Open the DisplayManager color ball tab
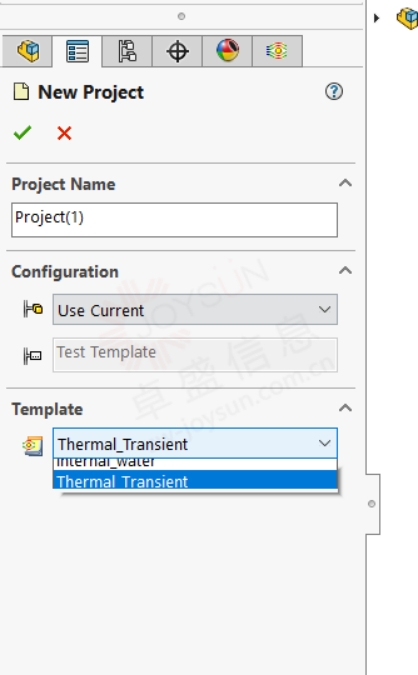The height and width of the screenshot is (675, 418). pyautogui.click(x=227, y=52)
